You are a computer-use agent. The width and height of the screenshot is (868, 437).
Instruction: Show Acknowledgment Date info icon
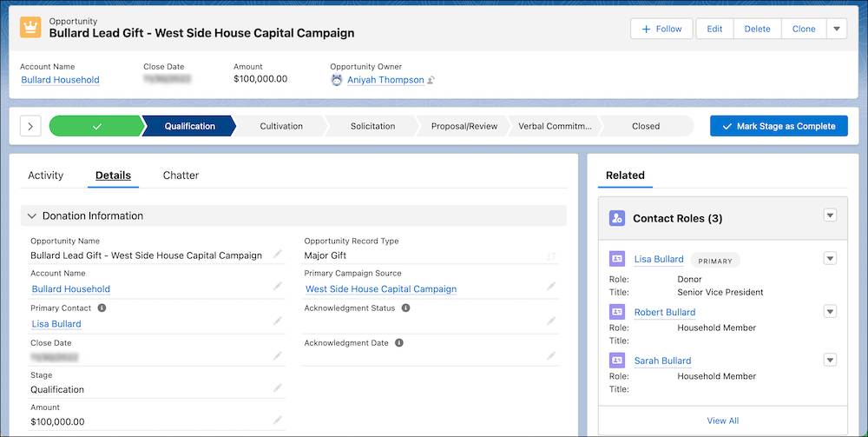[x=399, y=343]
